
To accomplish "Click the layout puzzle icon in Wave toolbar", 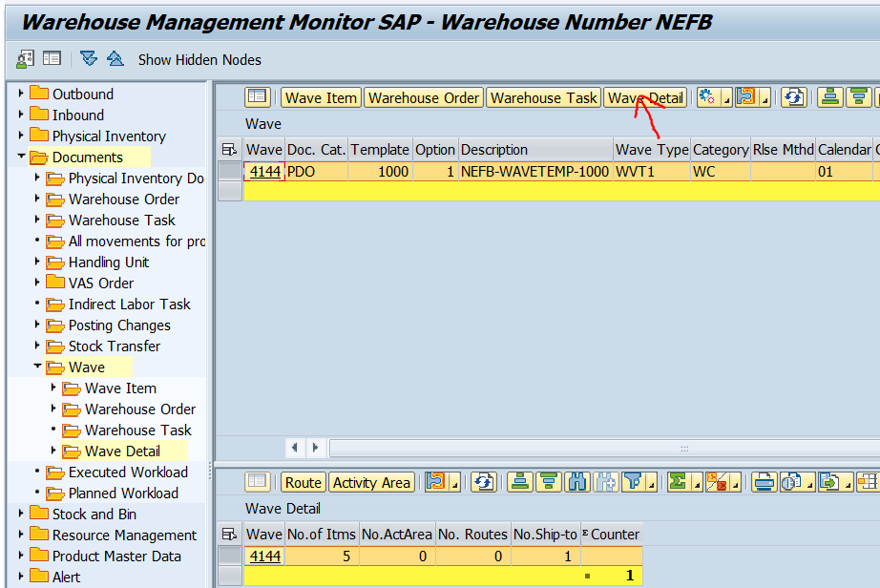I will point(746,97).
